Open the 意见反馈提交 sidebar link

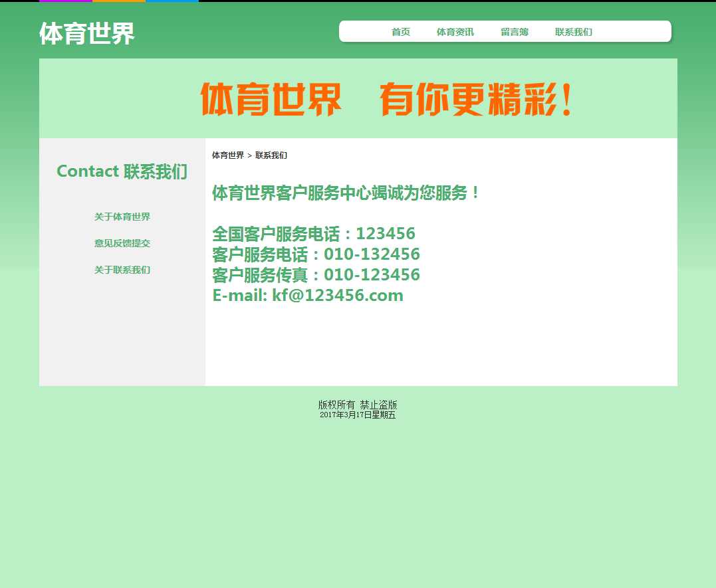122,243
